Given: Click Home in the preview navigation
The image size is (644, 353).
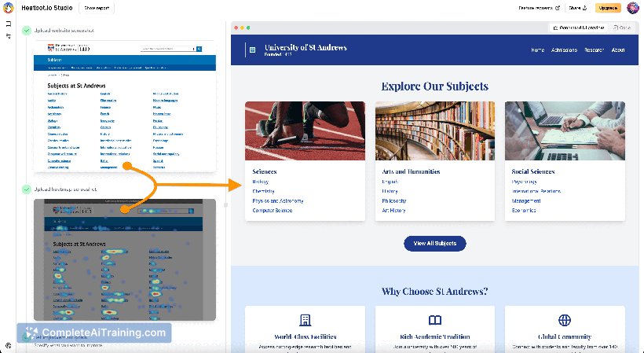Looking at the screenshot, I should (538, 50).
